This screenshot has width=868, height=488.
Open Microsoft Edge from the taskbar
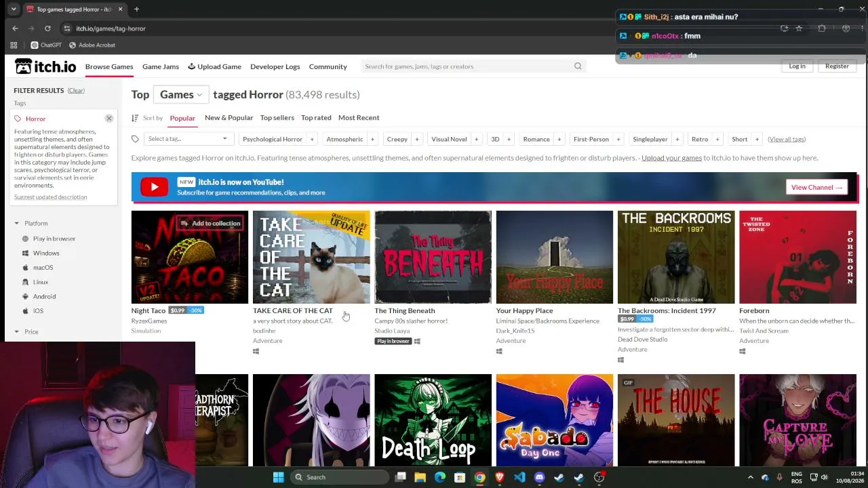439,477
